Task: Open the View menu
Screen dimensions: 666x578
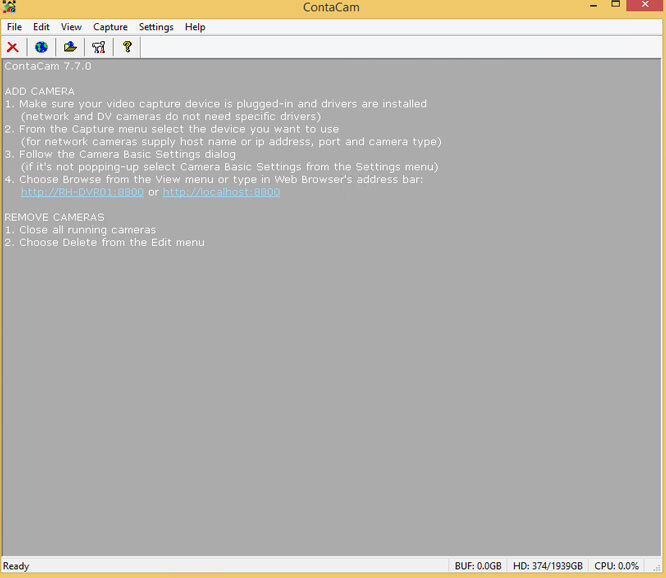Action: 71,27
